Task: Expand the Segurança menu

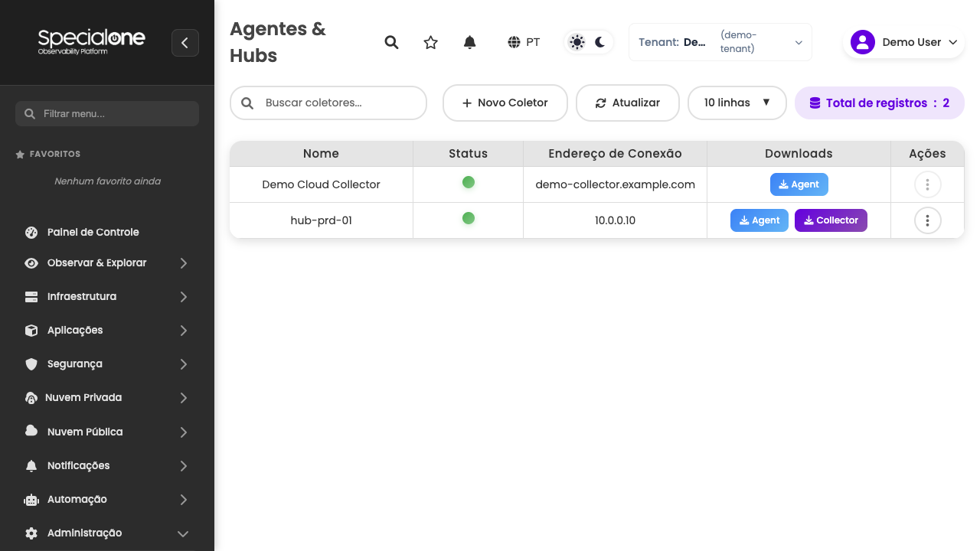Action: tap(107, 364)
